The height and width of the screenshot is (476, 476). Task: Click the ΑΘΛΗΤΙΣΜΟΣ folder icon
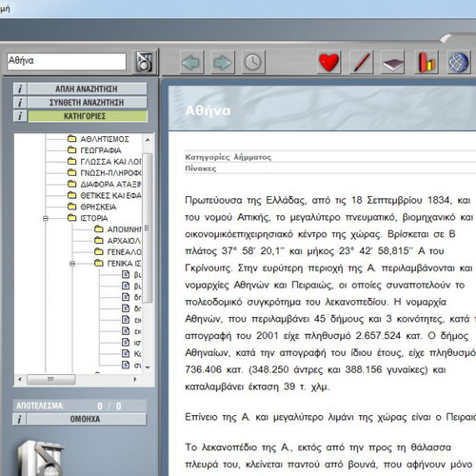point(72,139)
